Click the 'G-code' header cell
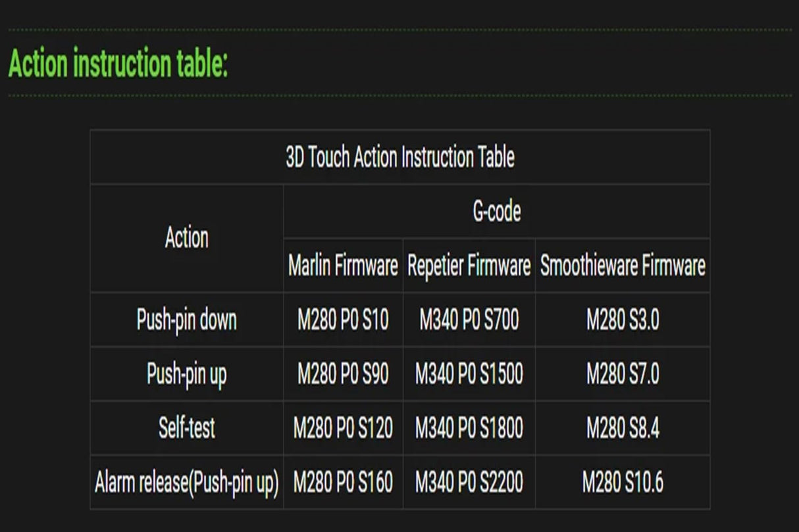This screenshot has width=799, height=532. [x=497, y=211]
